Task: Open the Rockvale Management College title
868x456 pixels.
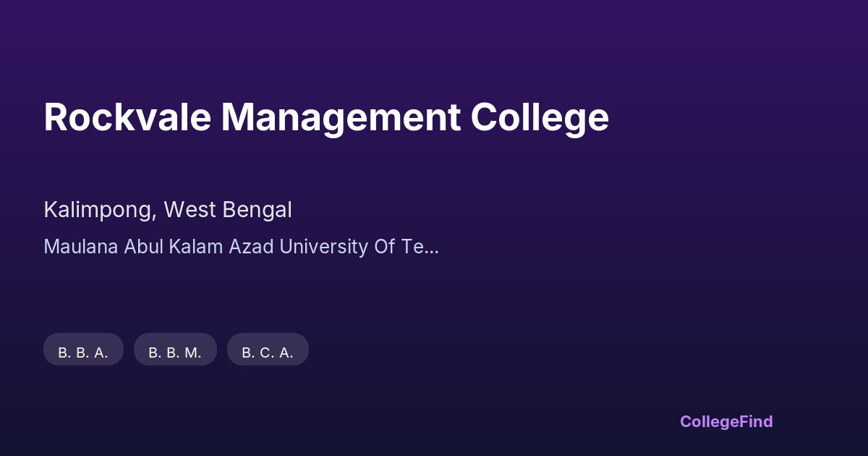Action: (x=326, y=117)
